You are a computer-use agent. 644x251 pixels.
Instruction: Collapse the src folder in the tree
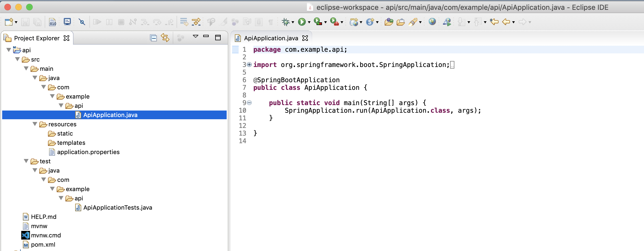pyautogui.click(x=17, y=59)
